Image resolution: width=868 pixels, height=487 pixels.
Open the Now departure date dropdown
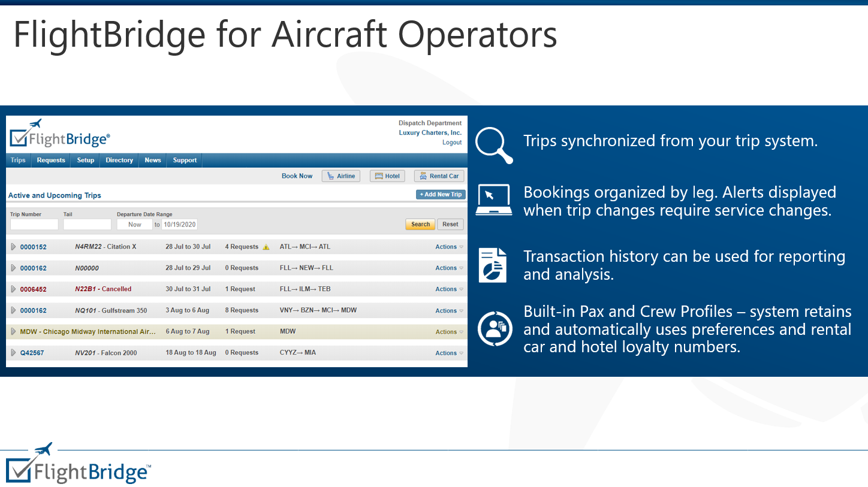[134, 224]
